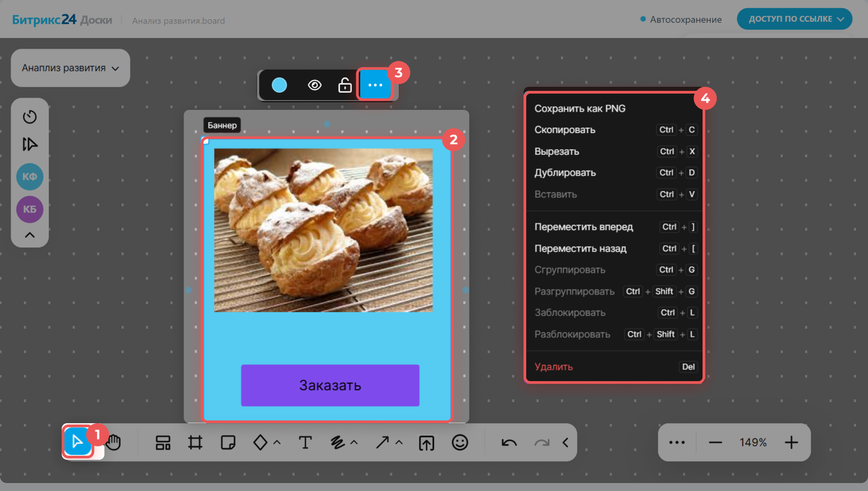The height and width of the screenshot is (491, 868).
Task: Choose the text tool
Action: coord(305,442)
